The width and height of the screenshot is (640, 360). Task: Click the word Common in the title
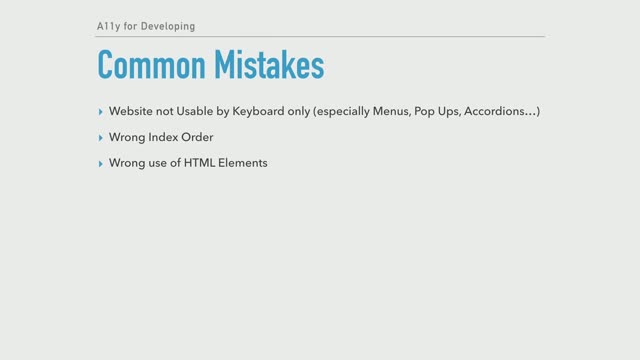click(x=151, y=64)
